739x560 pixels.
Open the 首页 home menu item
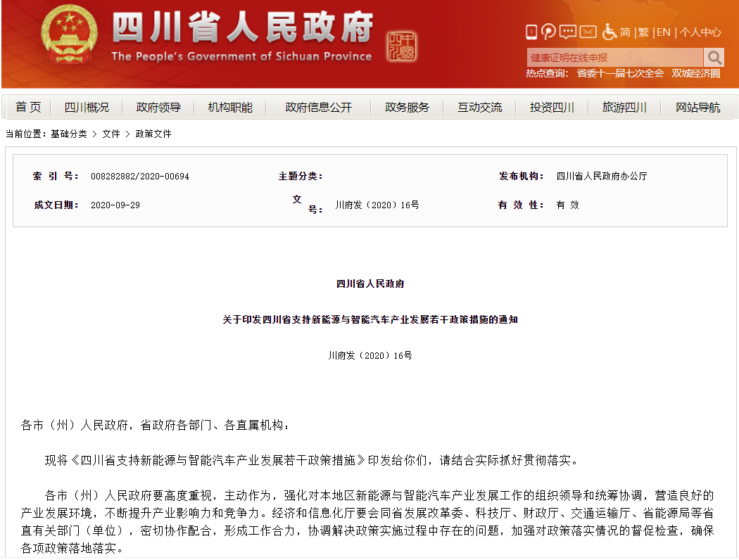28,106
